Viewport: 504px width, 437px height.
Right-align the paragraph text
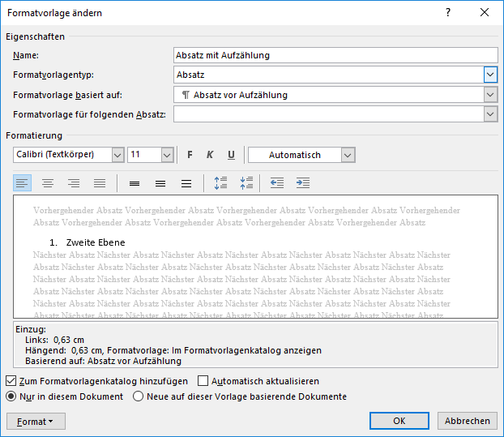pos(74,183)
